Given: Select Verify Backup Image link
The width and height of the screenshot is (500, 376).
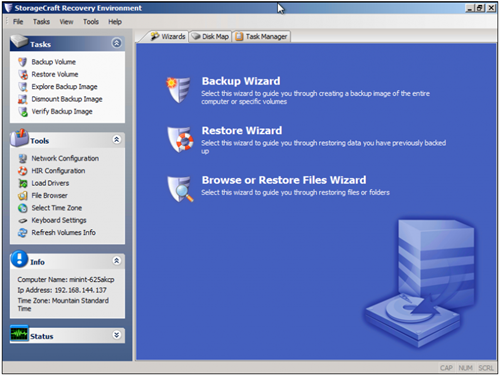Looking at the screenshot, I should pyautogui.click(x=62, y=112).
